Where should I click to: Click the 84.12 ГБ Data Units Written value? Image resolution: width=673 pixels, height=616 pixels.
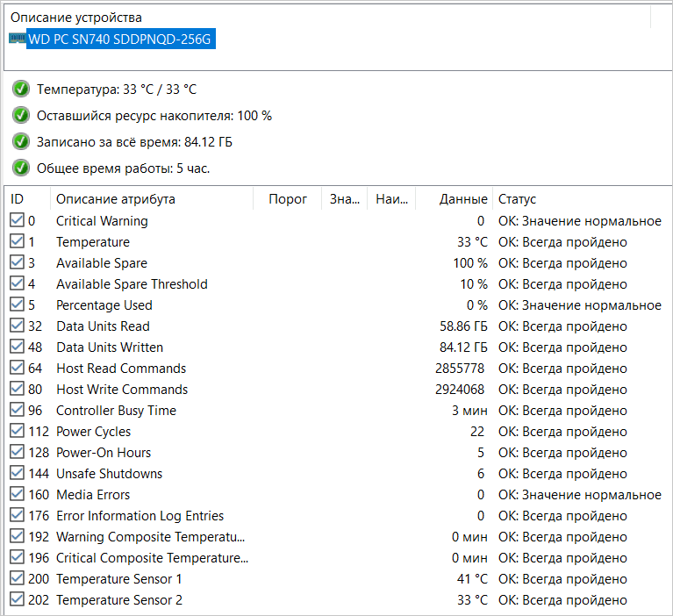pos(463,347)
